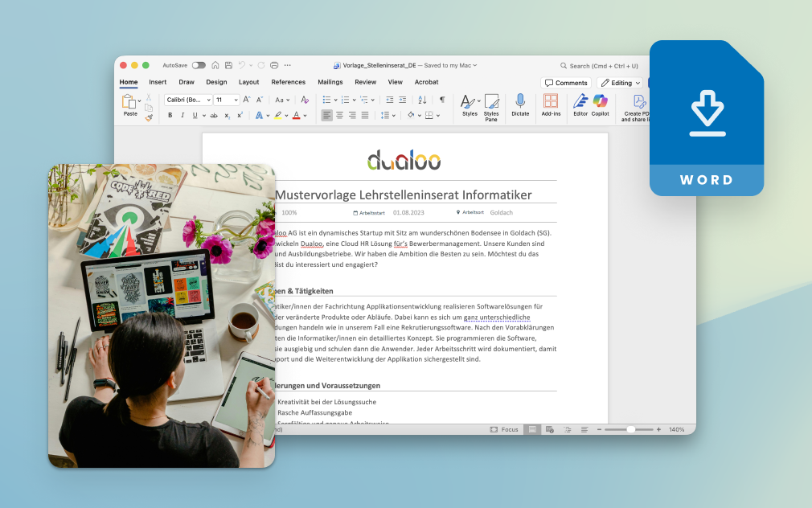Viewport: 812px width, 508px height.
Task: Cut selection with scissors icon
Action: coord(149,97)
